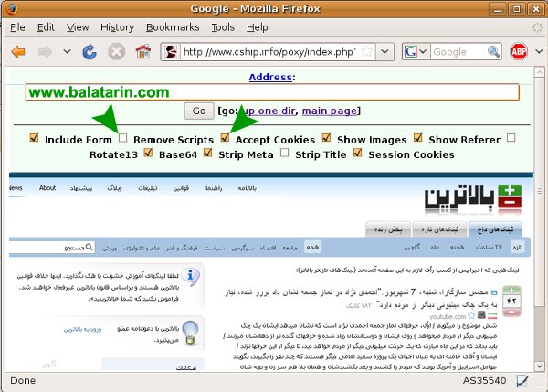Open the About link in Balatarin's nav
Image resolution: width=548 pixels, height=392 pixels.
(47, 188)
